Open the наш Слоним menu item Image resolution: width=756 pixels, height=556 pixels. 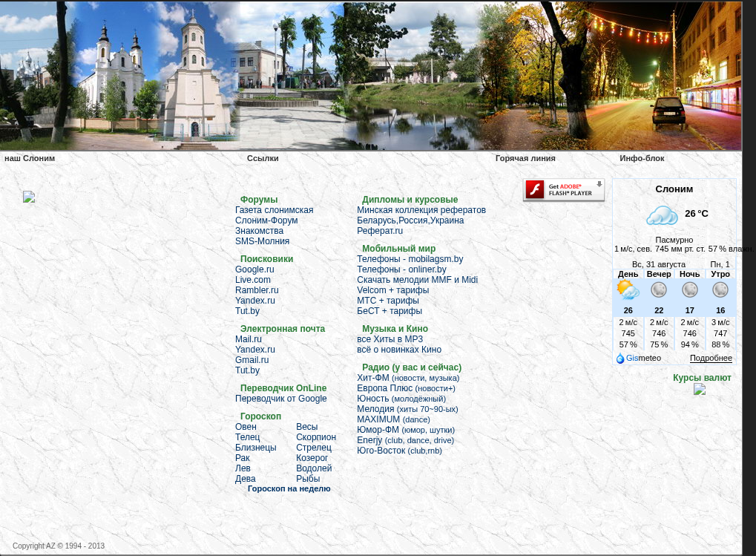(30, 158)
